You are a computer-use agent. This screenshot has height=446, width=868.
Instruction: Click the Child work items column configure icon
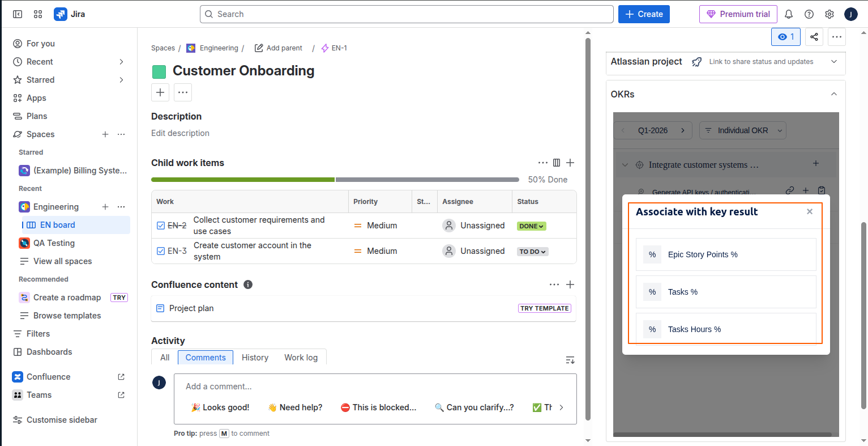[x=557, y=163]
